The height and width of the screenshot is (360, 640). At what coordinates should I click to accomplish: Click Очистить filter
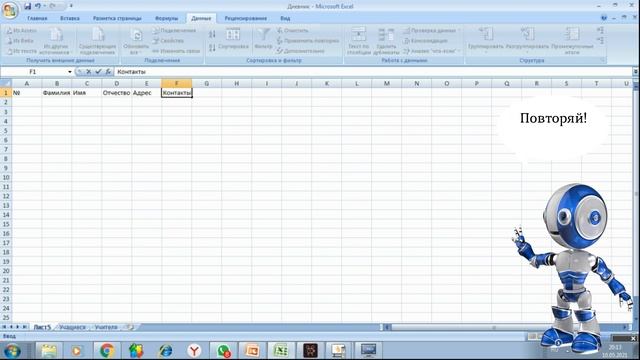tap(292, 31)
